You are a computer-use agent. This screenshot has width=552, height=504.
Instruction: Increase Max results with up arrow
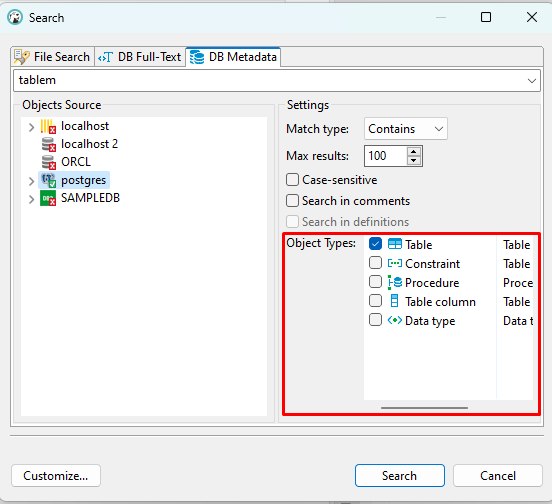pos(414,152)
